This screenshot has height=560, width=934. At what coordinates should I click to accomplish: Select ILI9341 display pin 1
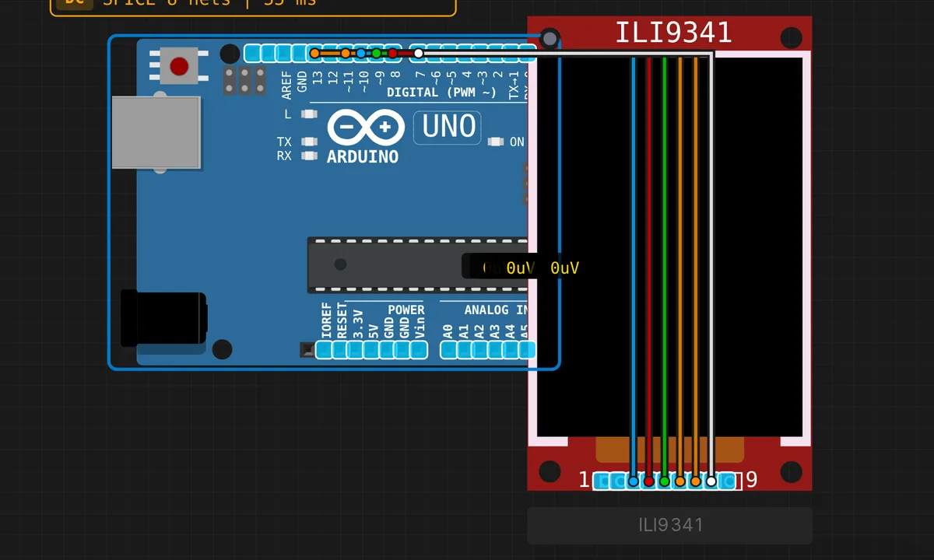[x=602, y=481]
